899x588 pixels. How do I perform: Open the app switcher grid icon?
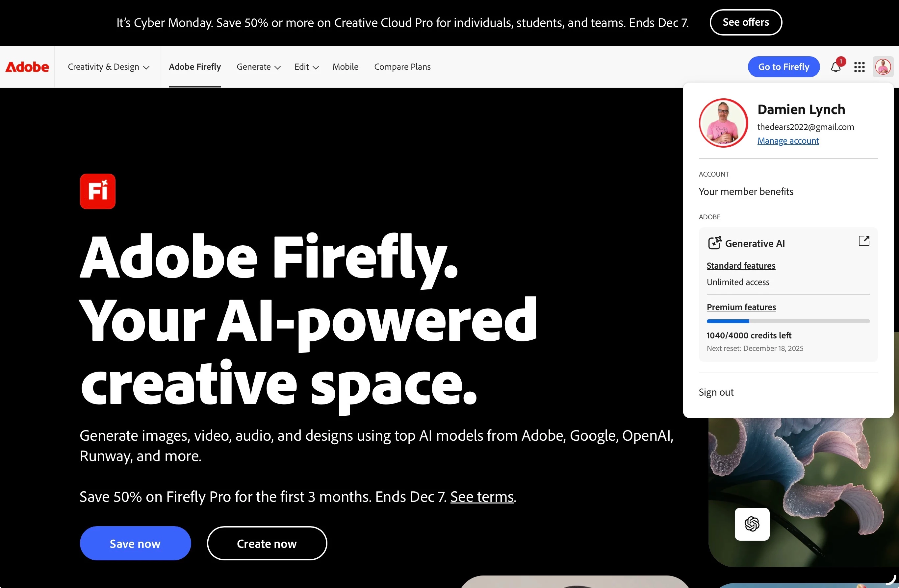tap(859, 67)
